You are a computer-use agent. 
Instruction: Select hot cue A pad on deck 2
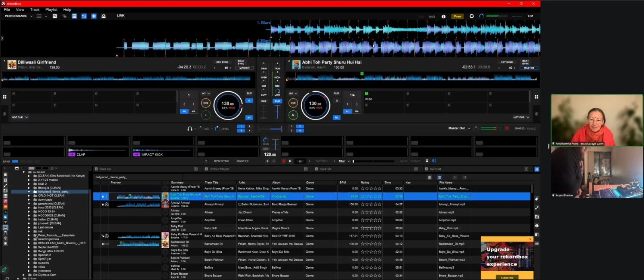click(x=384, y=97)
